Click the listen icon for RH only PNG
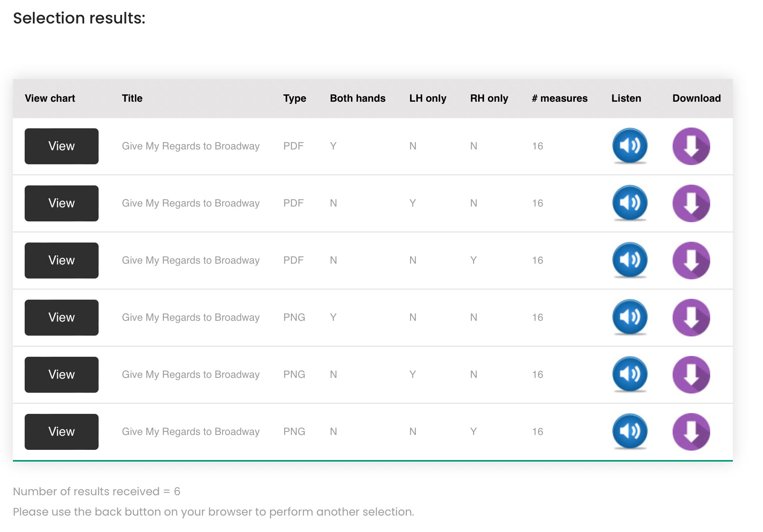Screen dimensions: 763x532 [630, 431]
